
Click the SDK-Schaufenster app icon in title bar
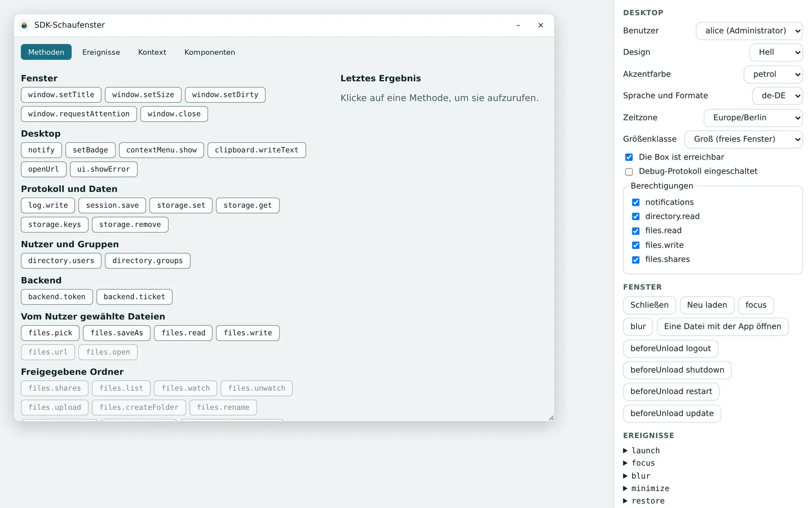tap(24, 25)
